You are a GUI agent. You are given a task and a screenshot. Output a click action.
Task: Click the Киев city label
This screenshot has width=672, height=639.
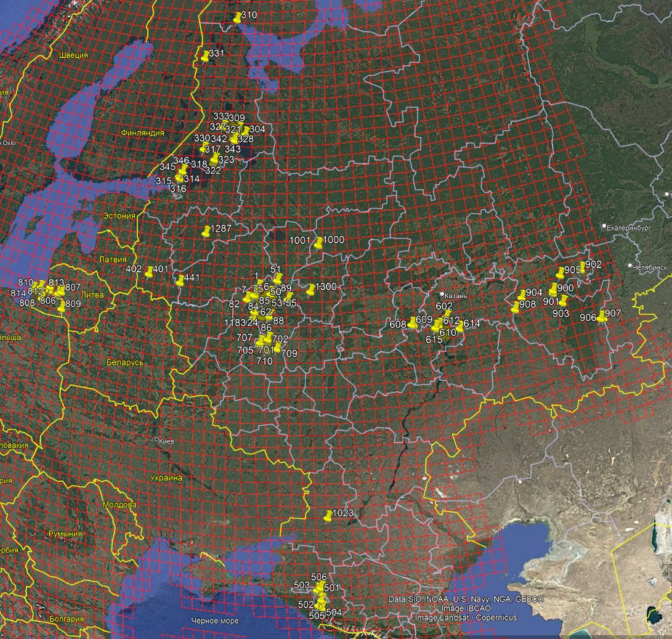click(166, 441)
